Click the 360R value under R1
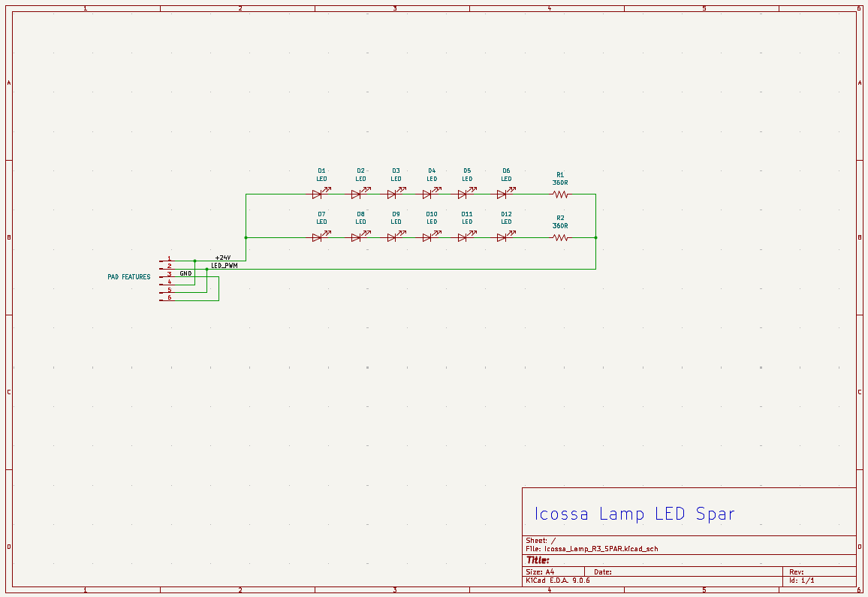This screenshot has height=597, width=868. click(x=560, y=182)
